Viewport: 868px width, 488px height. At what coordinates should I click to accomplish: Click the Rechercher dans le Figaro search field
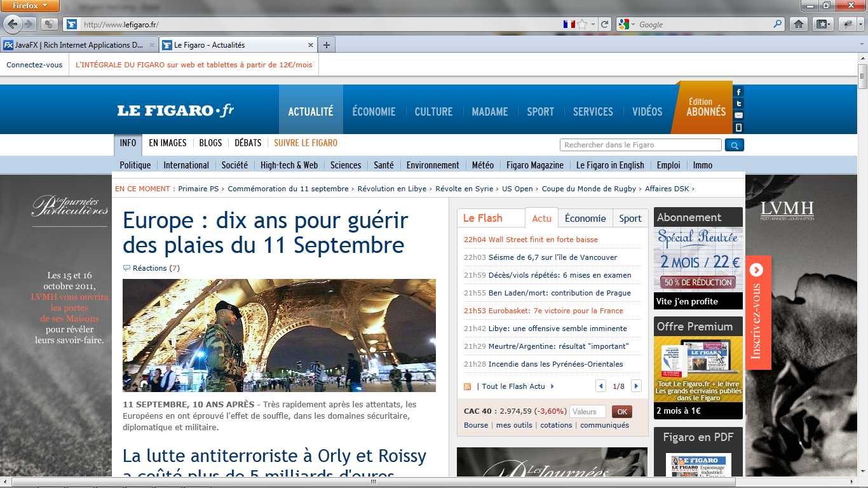(x=640, y=145)
